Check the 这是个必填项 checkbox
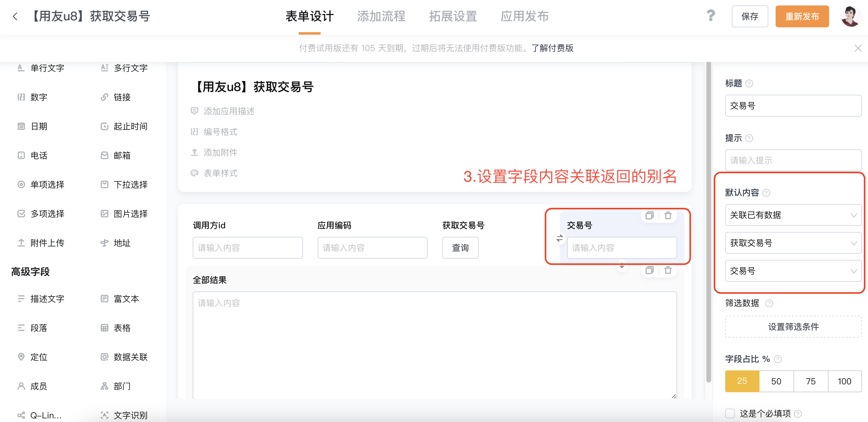 click(730, 413)
